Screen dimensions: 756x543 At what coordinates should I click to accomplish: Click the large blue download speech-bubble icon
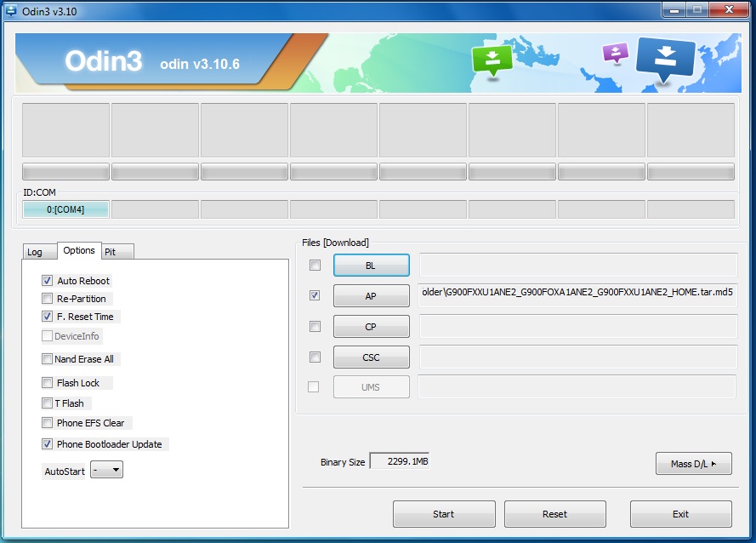665,60
